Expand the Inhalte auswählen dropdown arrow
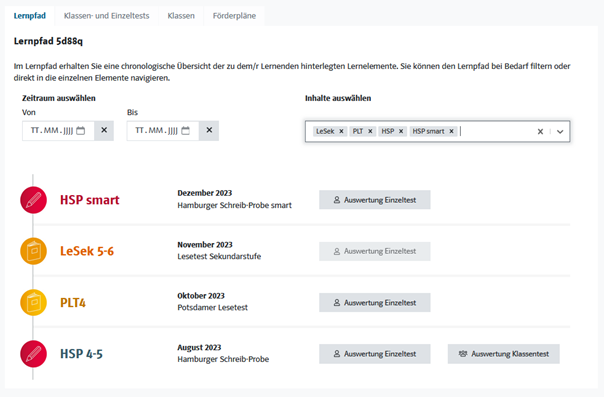Screen dimensions: 604x397 (x=560, y=132)
